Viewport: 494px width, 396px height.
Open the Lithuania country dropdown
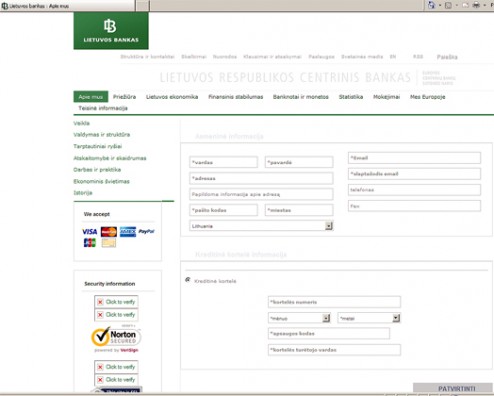(x=329, y=226)
